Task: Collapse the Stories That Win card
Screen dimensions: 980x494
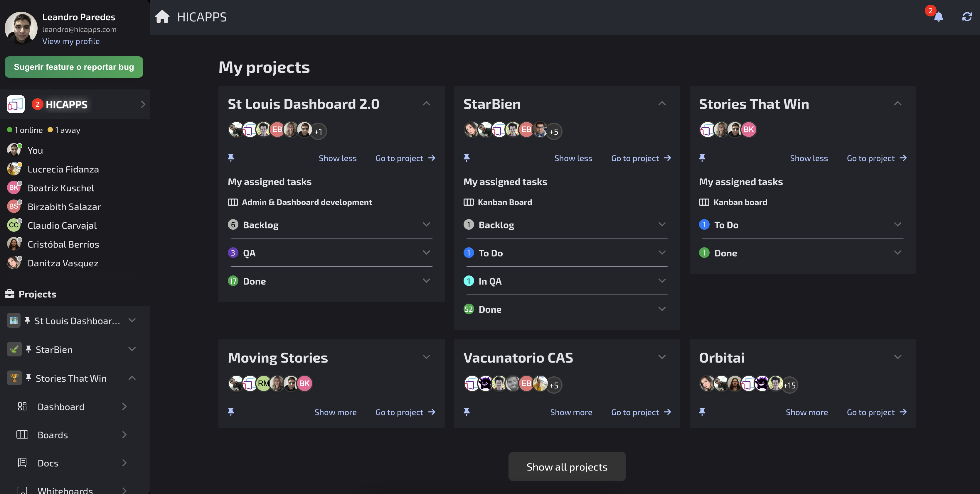Action: 898,103
